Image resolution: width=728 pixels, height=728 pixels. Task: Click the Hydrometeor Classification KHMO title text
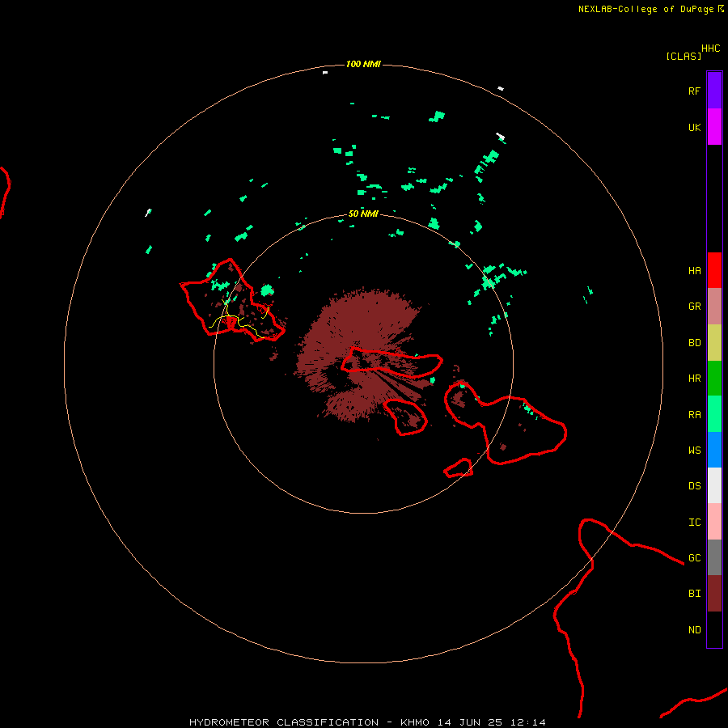[x=367, y=722]
